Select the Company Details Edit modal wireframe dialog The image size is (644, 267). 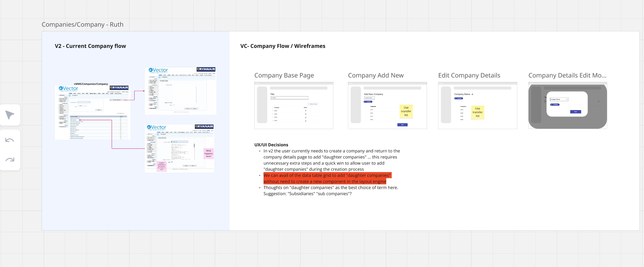[567, 104]
